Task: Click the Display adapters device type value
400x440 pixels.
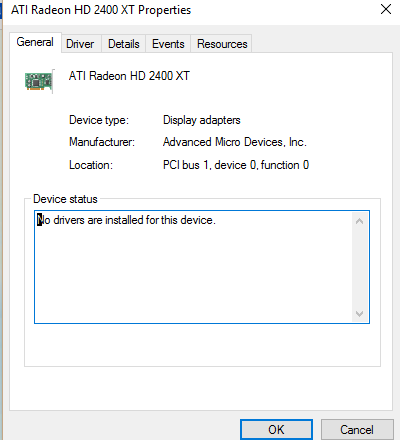Action: pos(202,120)
